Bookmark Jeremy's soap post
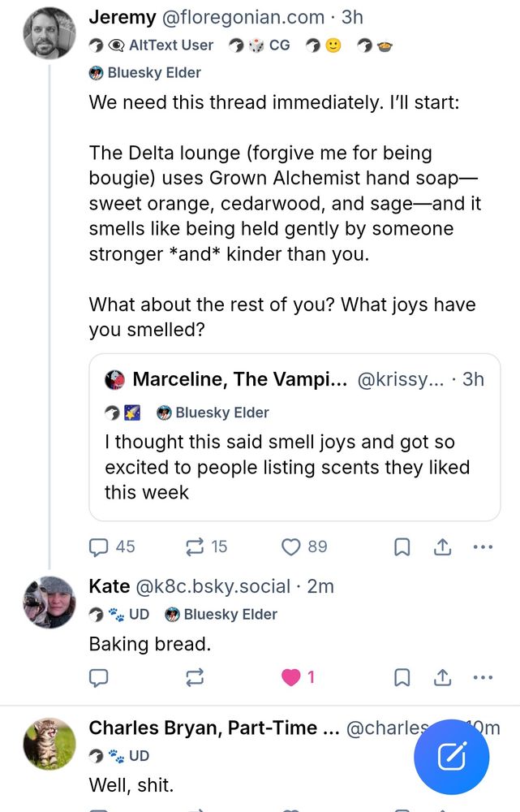 click(402, 547)
